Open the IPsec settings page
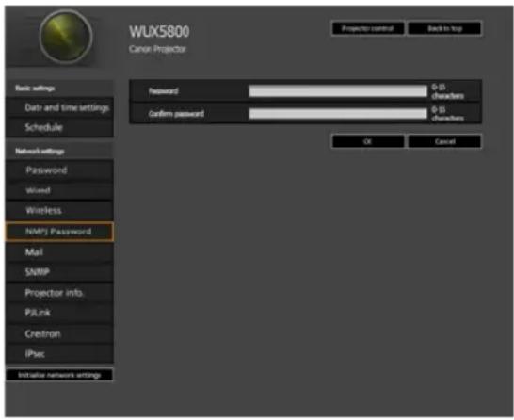Viewport: 514px width, 420px height. 59,354
